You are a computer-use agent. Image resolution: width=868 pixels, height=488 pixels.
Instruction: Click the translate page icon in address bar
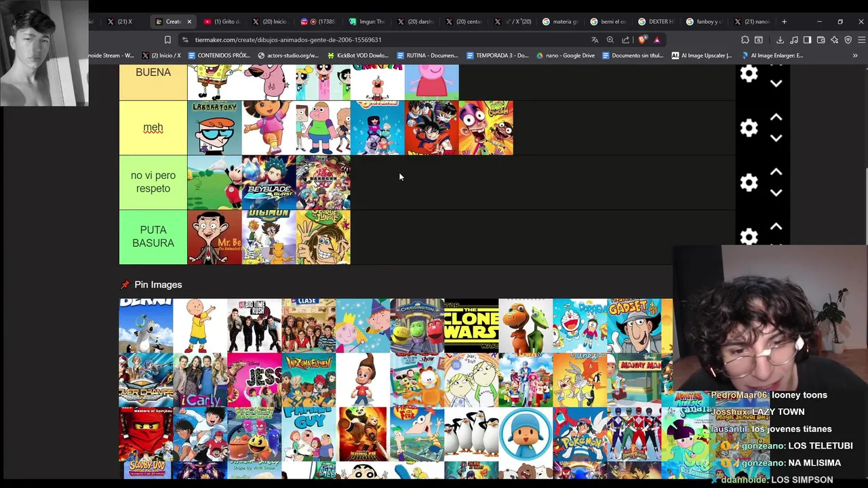595,40
